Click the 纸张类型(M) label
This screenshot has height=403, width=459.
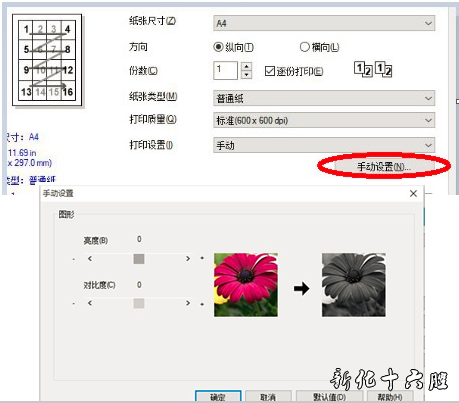pyautogui.click(x=153, y=96)
